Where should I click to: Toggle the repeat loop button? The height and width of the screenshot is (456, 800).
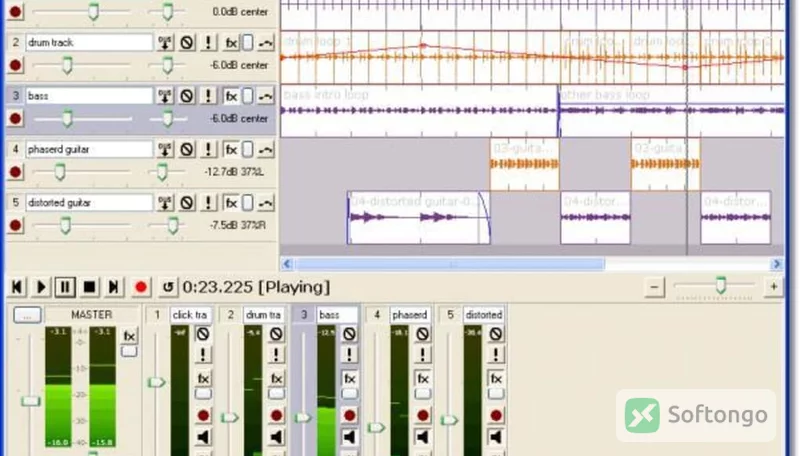click(168, 287)
